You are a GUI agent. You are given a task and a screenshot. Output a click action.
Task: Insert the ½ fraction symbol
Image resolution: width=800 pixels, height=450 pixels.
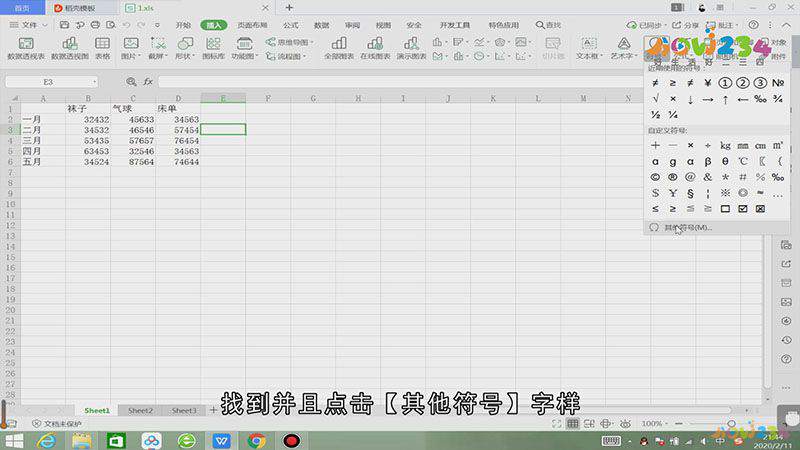(x=656, y=115)
